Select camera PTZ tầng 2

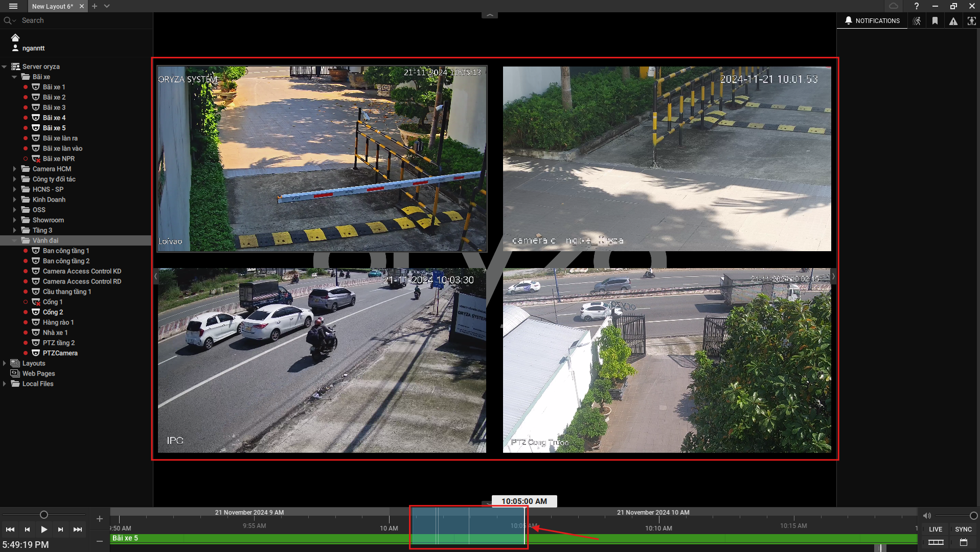(58, 343)
